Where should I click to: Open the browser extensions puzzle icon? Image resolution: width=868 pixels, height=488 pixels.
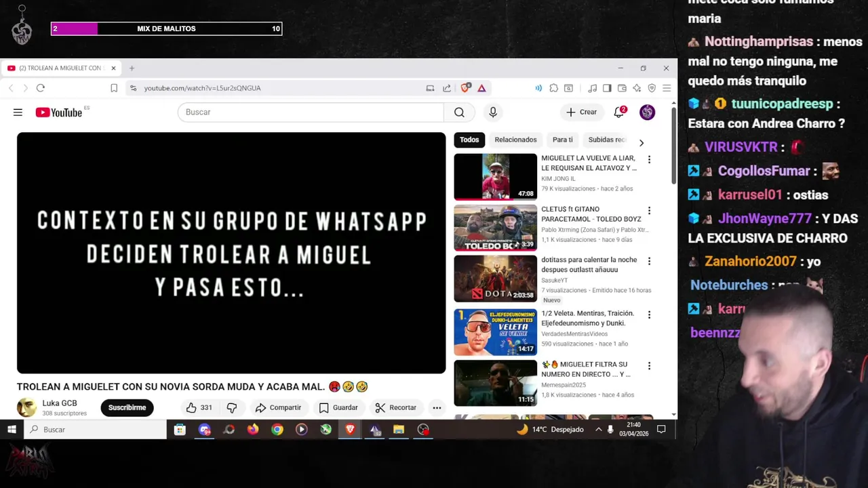pyautogui.click(x=554, y=88)
